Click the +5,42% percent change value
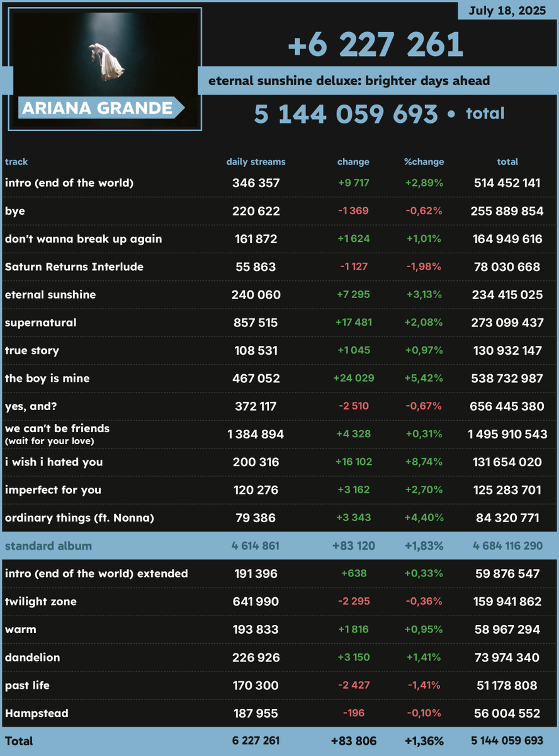Image resolution: width=559 pixels, height=756 pixels. coord(424,379)
